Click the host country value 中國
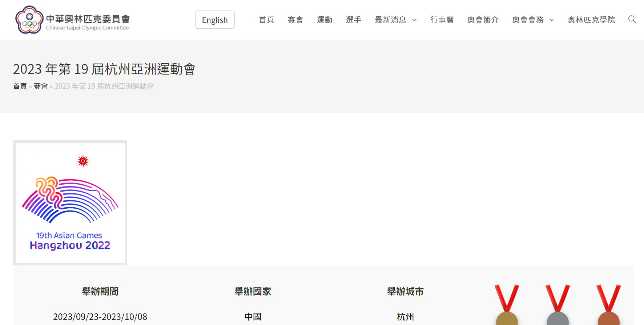 (x=253, y=317)
